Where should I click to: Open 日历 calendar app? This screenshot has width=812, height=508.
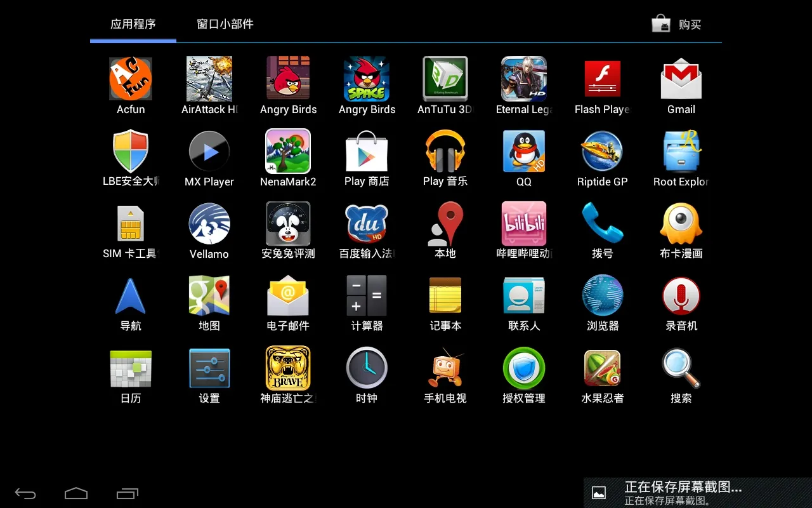(x=131, y=368)
